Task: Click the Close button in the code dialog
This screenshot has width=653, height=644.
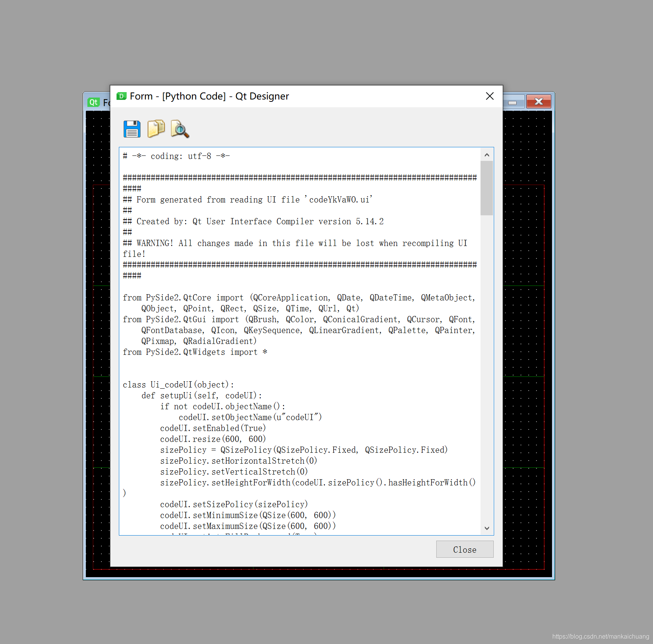Action: 465,549
